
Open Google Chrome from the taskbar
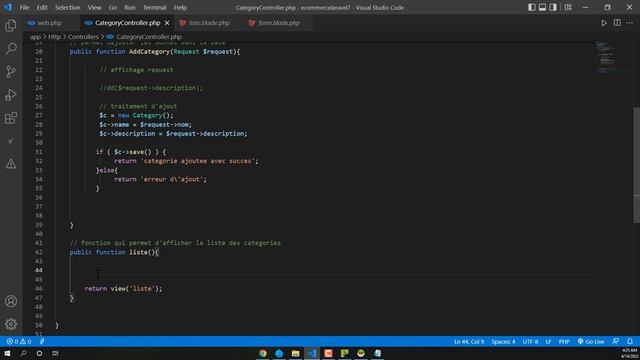click(263, 353)
